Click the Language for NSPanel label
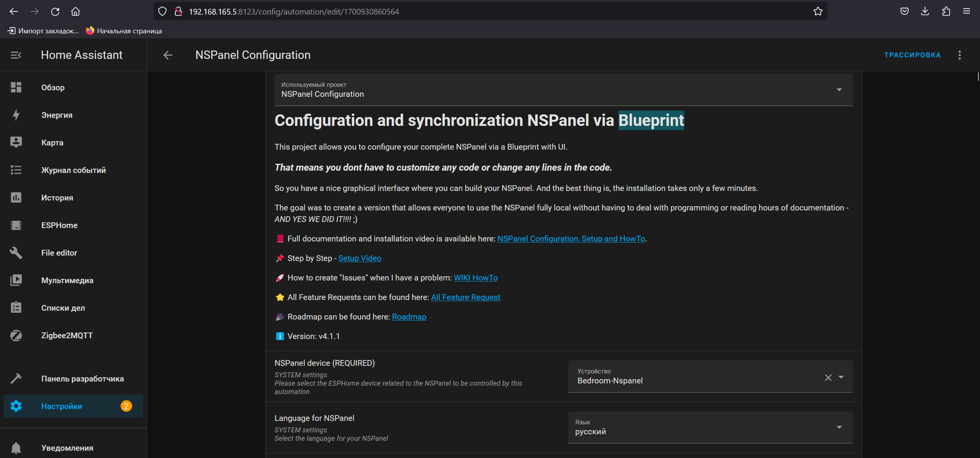This screenshot has height=458, width=980. click(314, 418)
